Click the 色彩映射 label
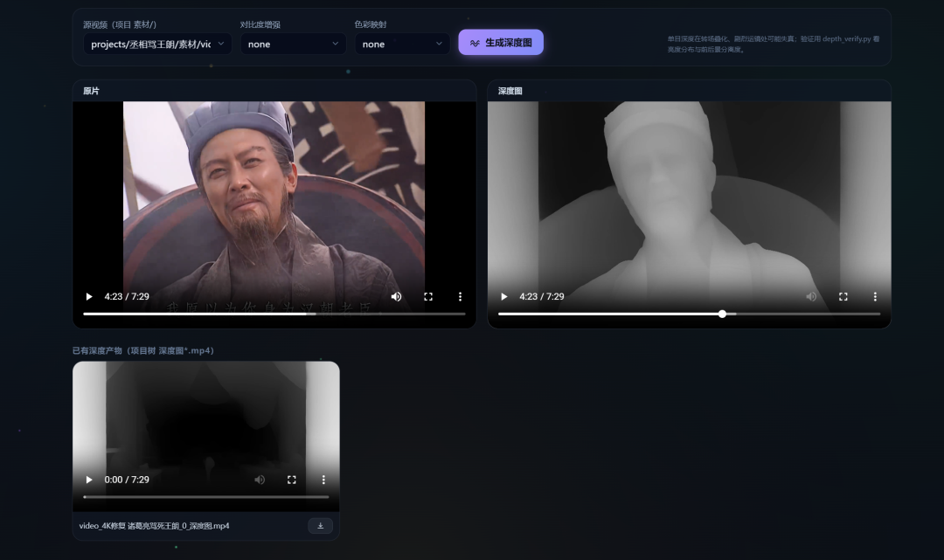 tap(371, 24)
